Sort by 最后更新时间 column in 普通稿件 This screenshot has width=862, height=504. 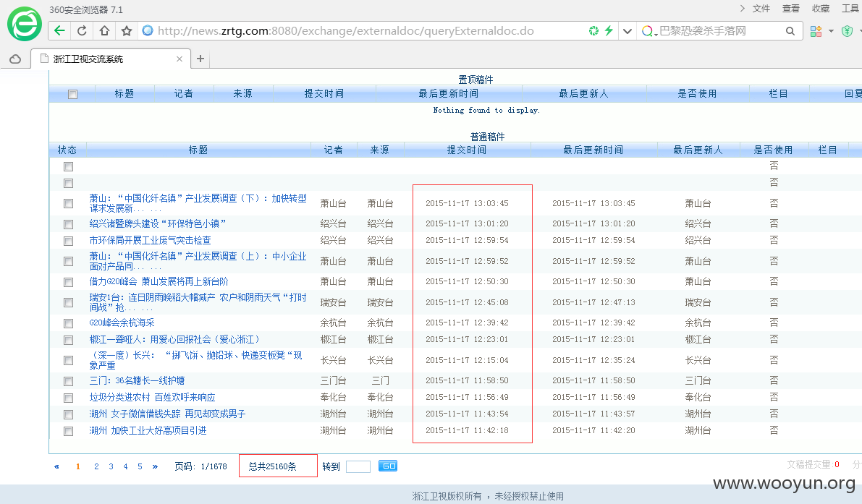(593, 150)
